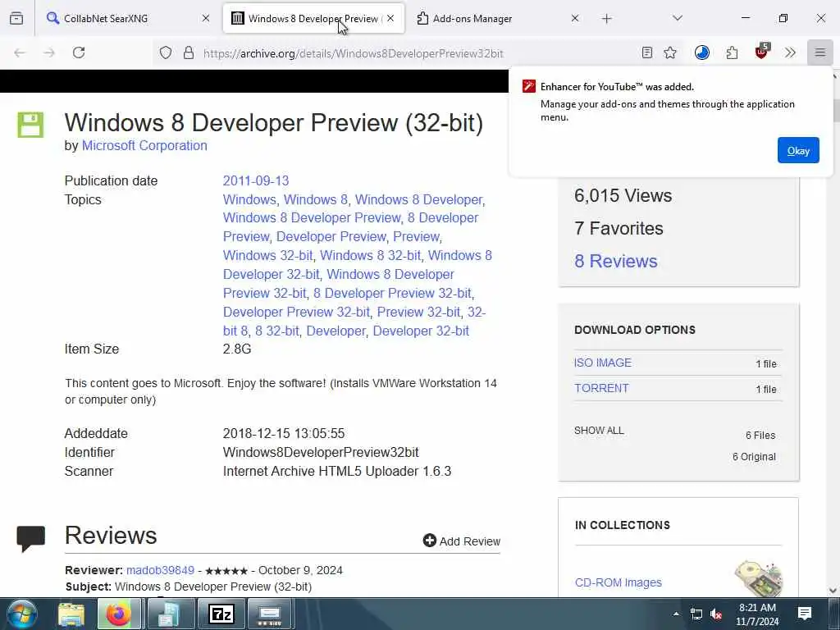
Task: Click the site security padlock icon
Action: click(189, 52)
